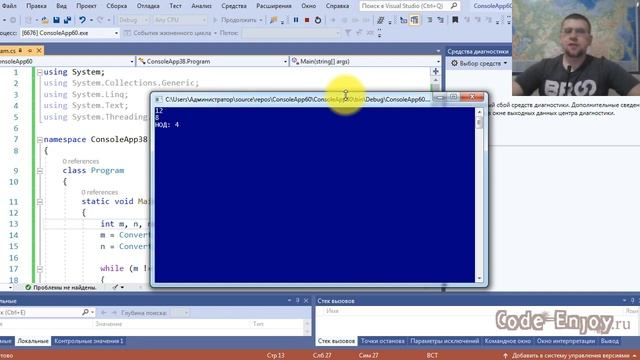The image size is (640, 360).
Task: Switch to the Командное окно tab
Action: [x=507, y=341]
